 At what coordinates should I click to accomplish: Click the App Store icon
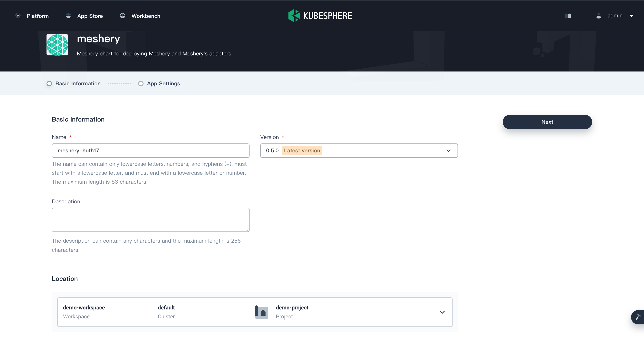[68, 16]
